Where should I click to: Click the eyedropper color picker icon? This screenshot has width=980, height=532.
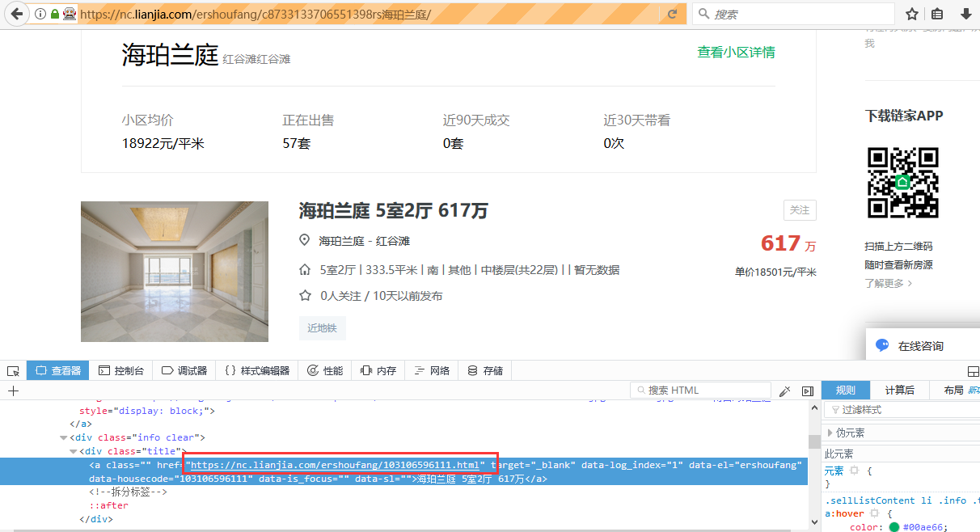[x=784, y=391]
